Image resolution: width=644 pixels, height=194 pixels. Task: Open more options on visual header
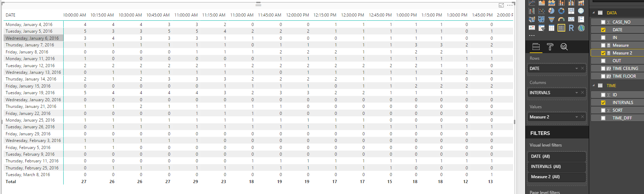[510, 5]
